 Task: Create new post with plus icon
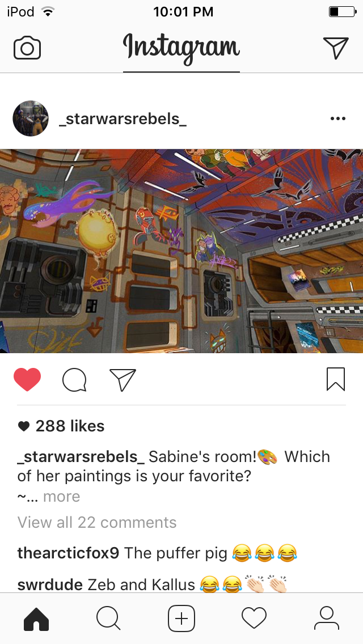coord(181,618)
